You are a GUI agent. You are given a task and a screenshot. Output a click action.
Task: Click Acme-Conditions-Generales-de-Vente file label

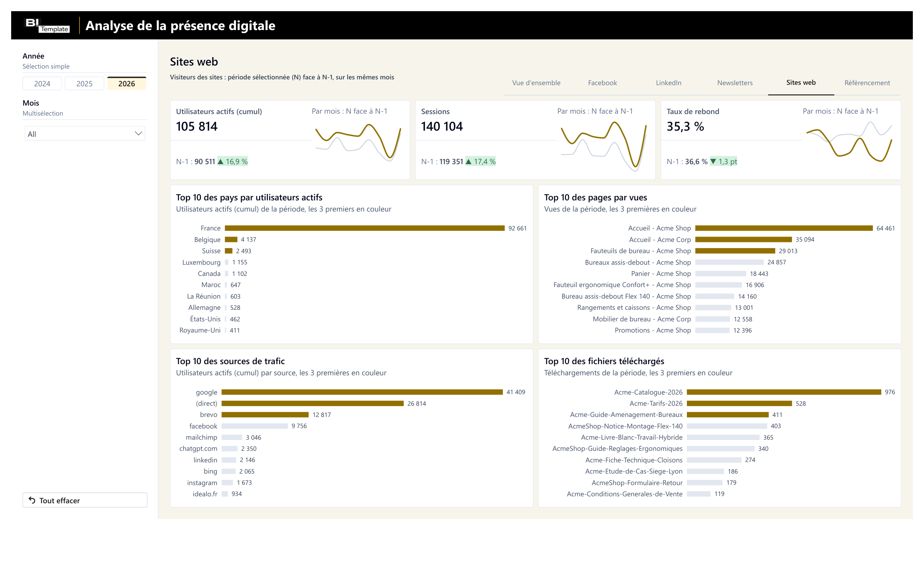624,494
